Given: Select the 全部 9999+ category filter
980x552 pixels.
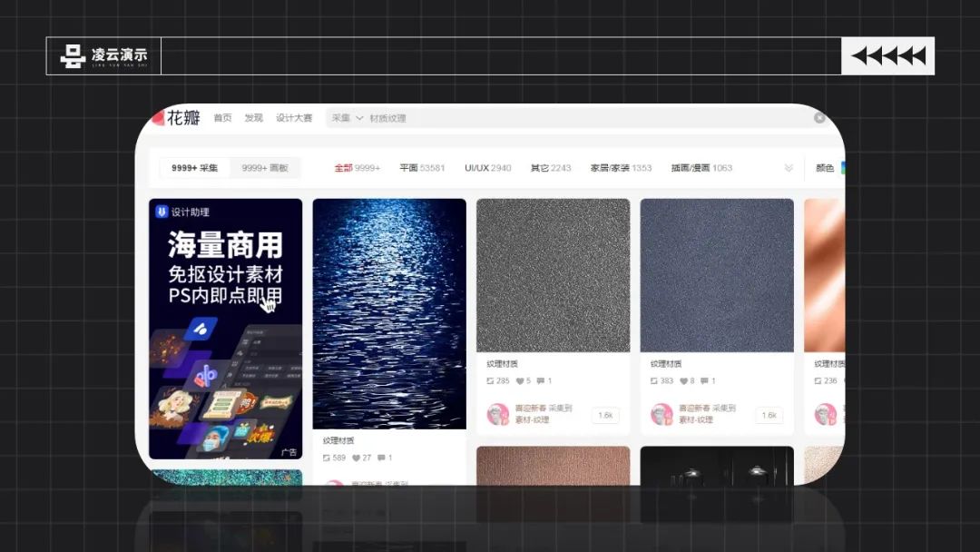Looking at the screenshot, I should (x=357, y=168).
